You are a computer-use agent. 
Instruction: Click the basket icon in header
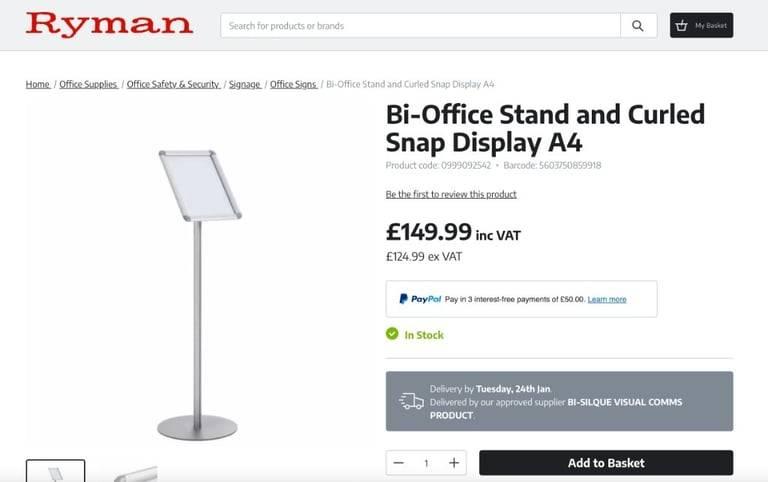click(681, 25)
